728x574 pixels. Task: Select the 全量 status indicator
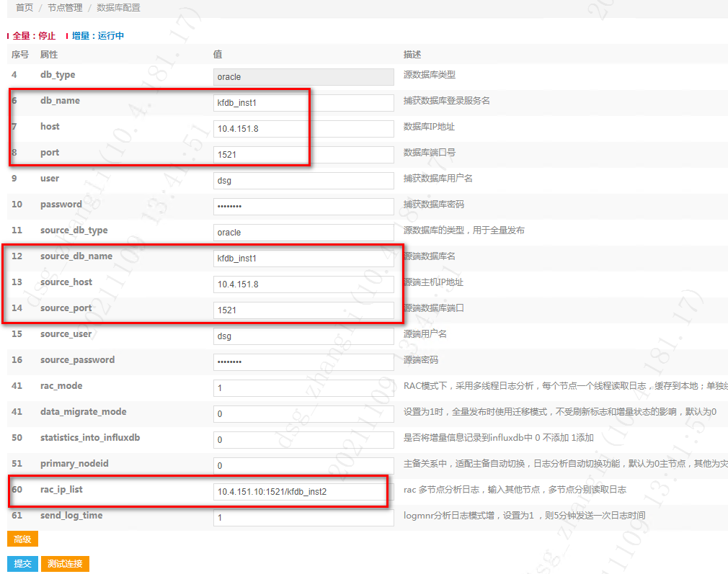(x=34, y=35)
